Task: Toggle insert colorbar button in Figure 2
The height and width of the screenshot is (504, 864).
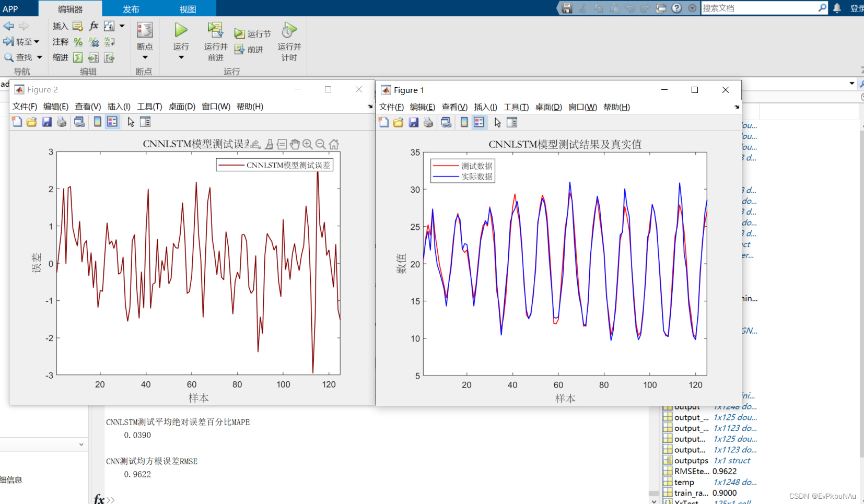Action: point(97,122)
